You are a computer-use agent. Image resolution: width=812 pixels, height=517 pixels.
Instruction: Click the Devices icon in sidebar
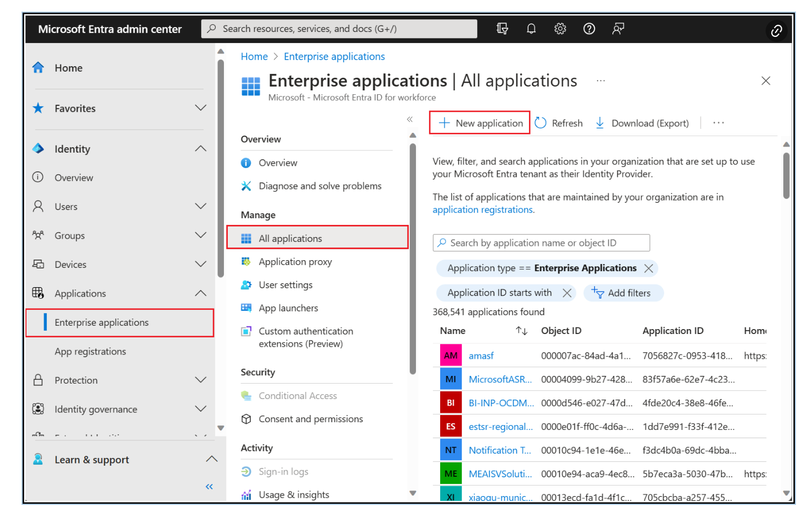(38, 264)
